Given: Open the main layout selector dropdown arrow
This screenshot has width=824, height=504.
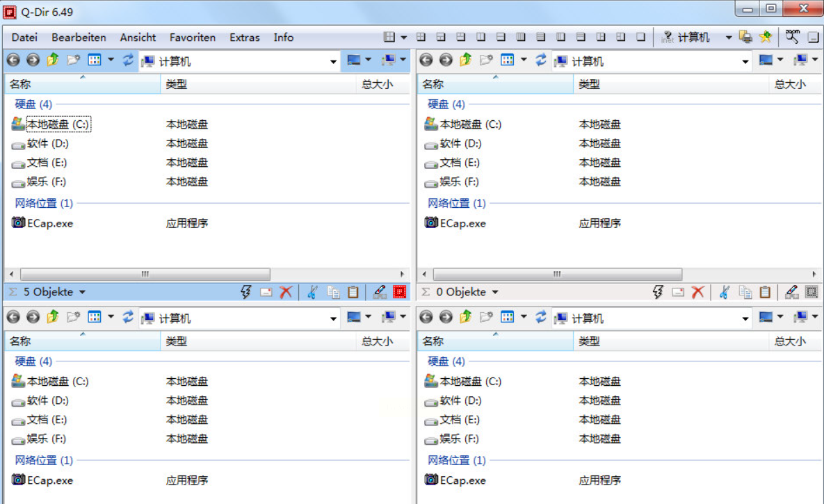Looking at the screenshot, I should coord(403,38).
